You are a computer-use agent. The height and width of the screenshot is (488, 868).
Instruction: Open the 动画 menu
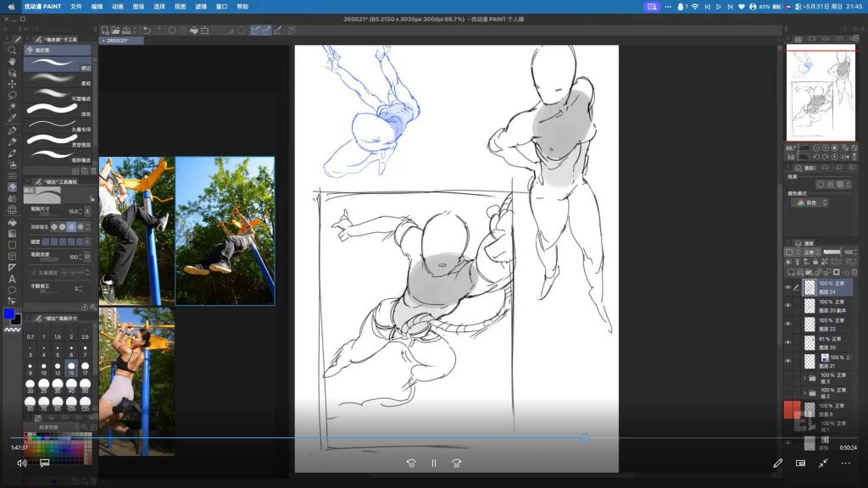coord(117,7)
